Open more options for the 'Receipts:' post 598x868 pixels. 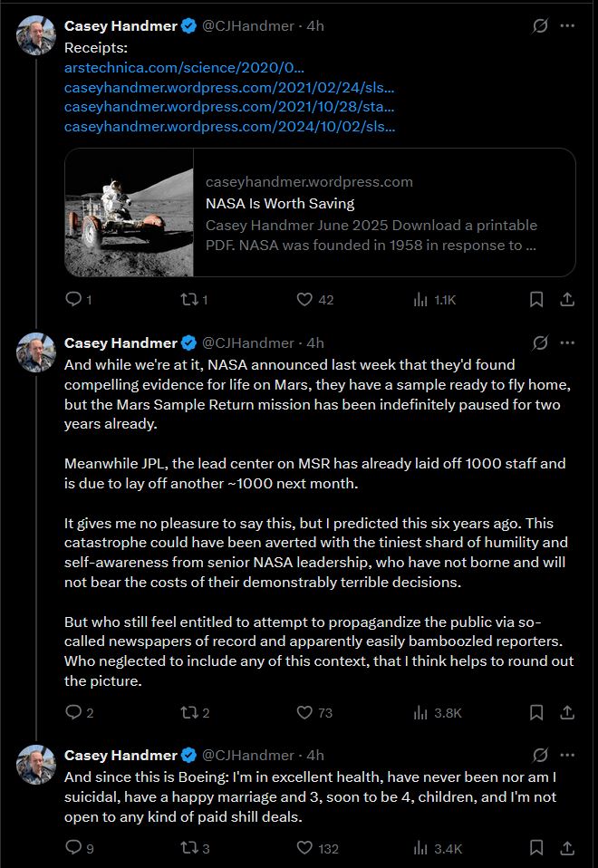(567, 26)
